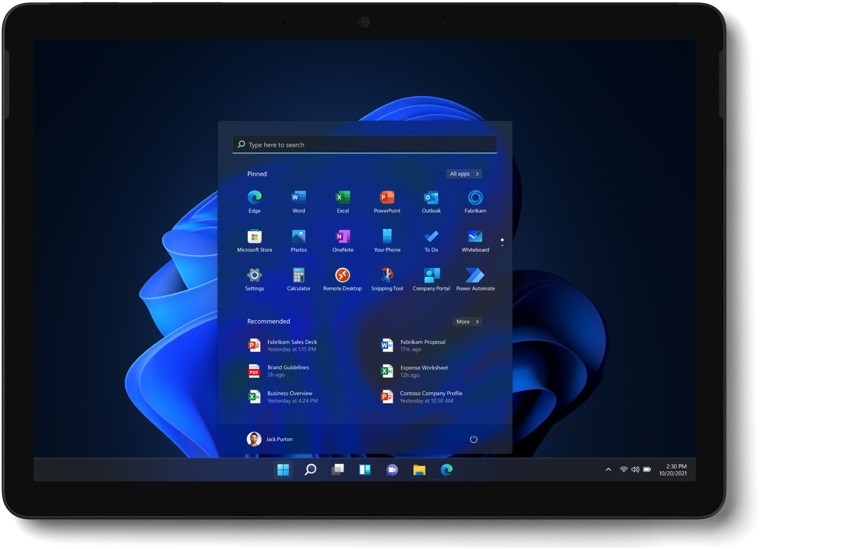
Task: Open Remote Desktop
Action: click(x=342, y=279)
